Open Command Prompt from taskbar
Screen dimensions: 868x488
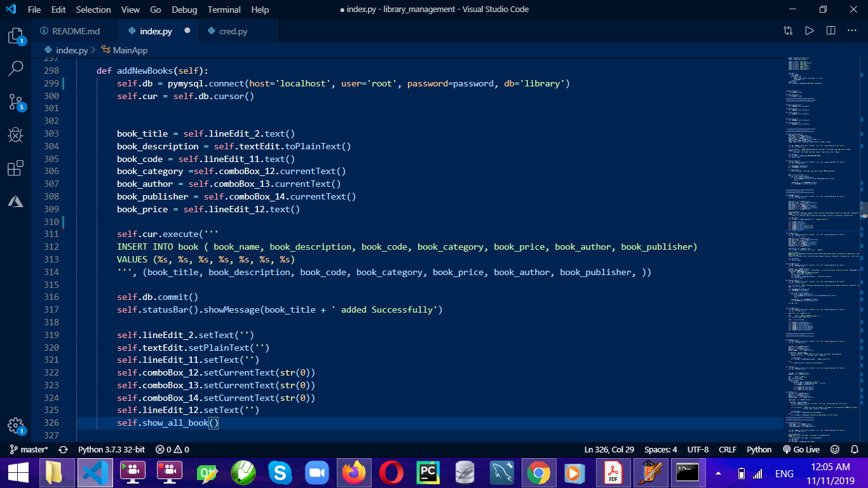pyautogui.click(x=688, y=473)
